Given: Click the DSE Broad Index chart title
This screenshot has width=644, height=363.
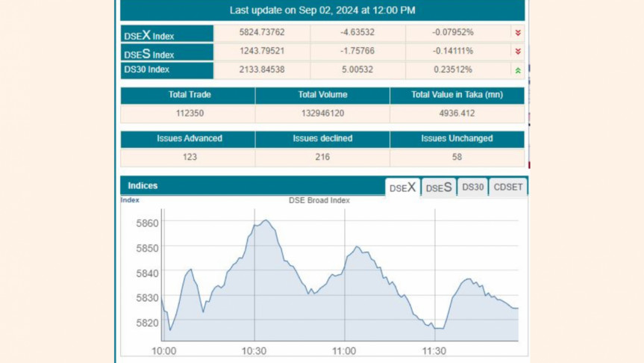Looking at the screenshot, I should tap(319, 201).
